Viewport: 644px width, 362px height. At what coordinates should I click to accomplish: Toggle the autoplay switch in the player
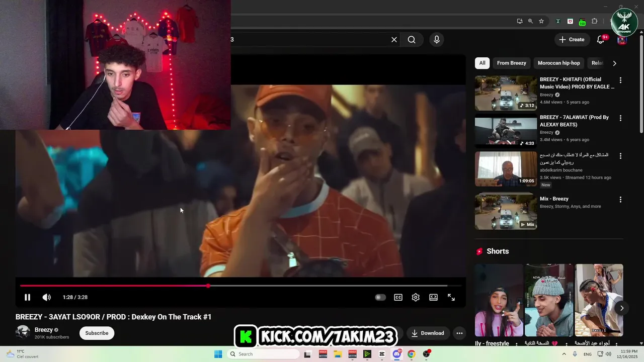[380, 297]
